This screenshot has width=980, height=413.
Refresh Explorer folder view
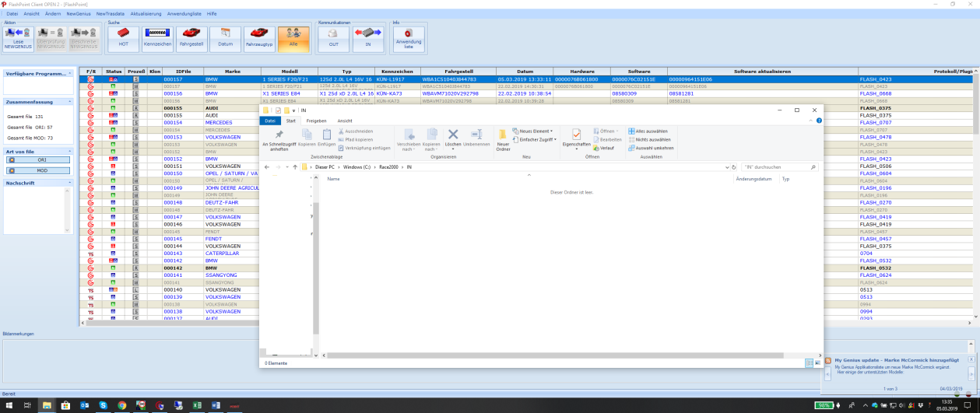[x=734, y=167]
